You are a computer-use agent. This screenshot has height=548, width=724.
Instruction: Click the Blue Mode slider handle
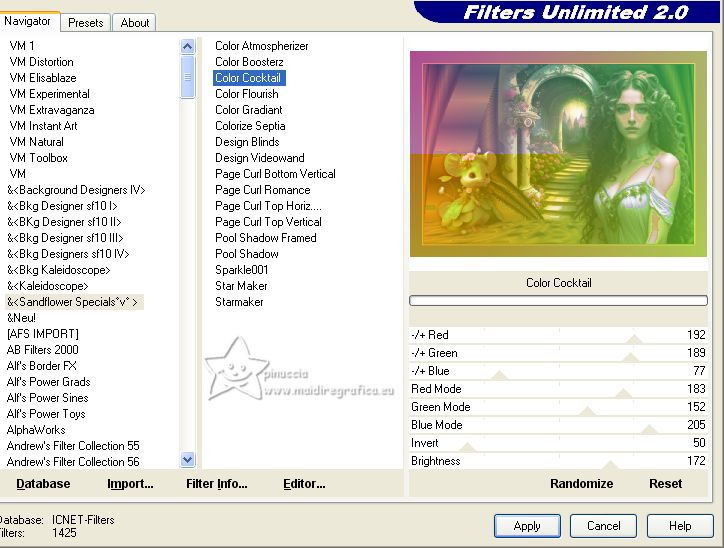click(x=650, y=429)
